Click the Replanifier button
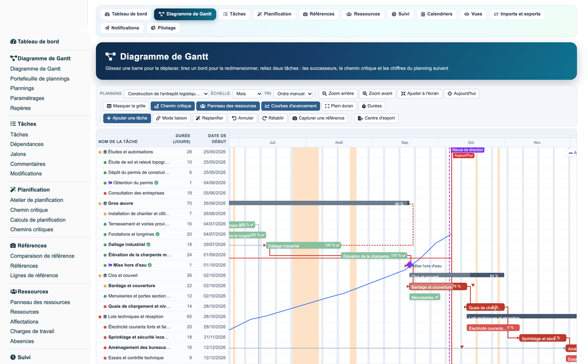Viewport: 588px width, 364px height. 209,118
